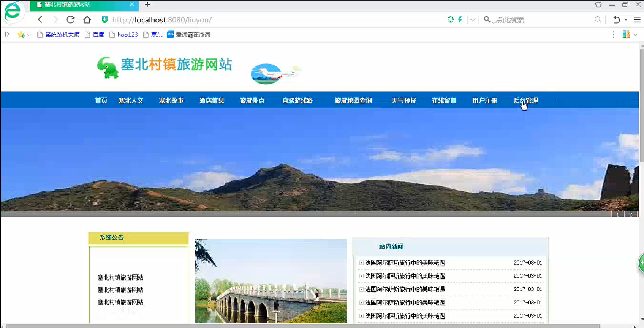
Task: Open the 百度 bookmark
Action: click(x=94, y=35)
